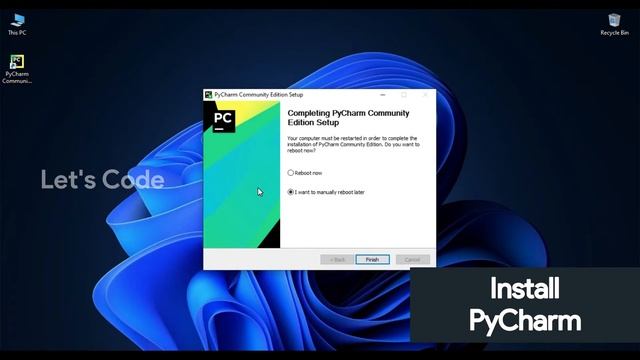
Task: Click the PyCharm Community Edition Setup title text
Action: point(259,95)
